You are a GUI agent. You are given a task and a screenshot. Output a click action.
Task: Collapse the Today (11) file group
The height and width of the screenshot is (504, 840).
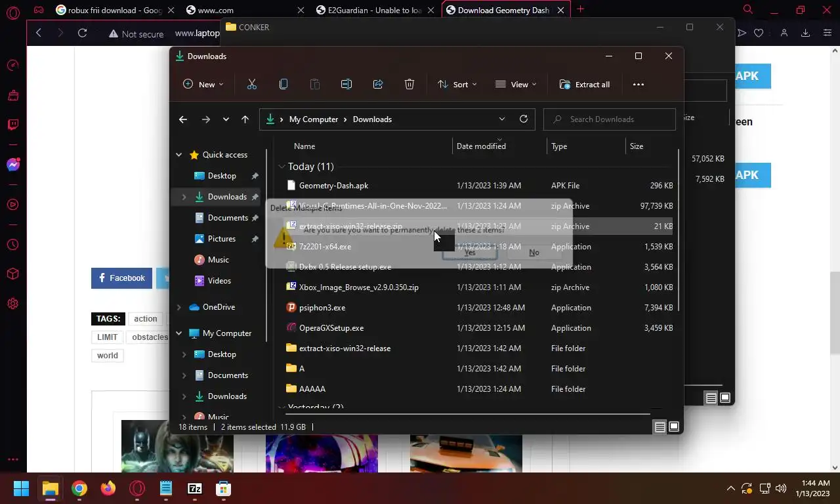[x=282, y=167]
